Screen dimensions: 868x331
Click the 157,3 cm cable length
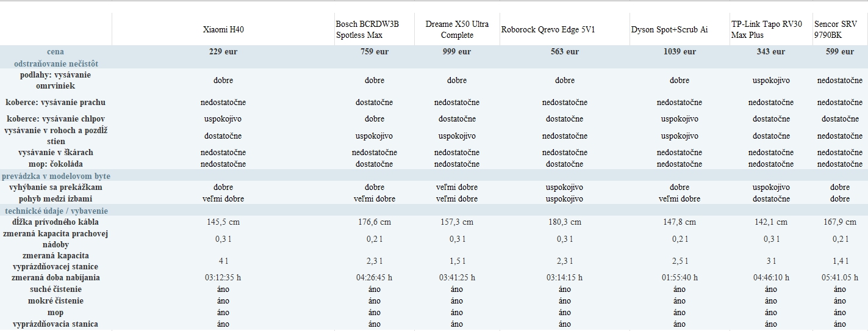[x=457, y=222]
